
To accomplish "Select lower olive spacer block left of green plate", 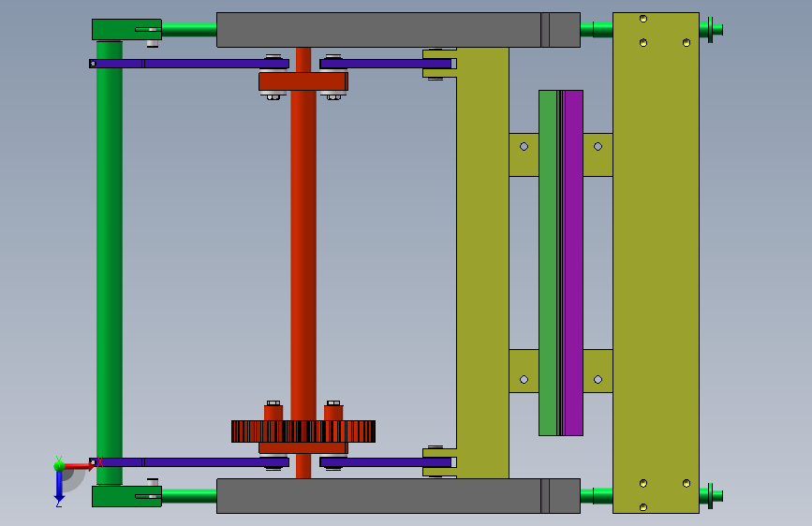I will (524, 371).
